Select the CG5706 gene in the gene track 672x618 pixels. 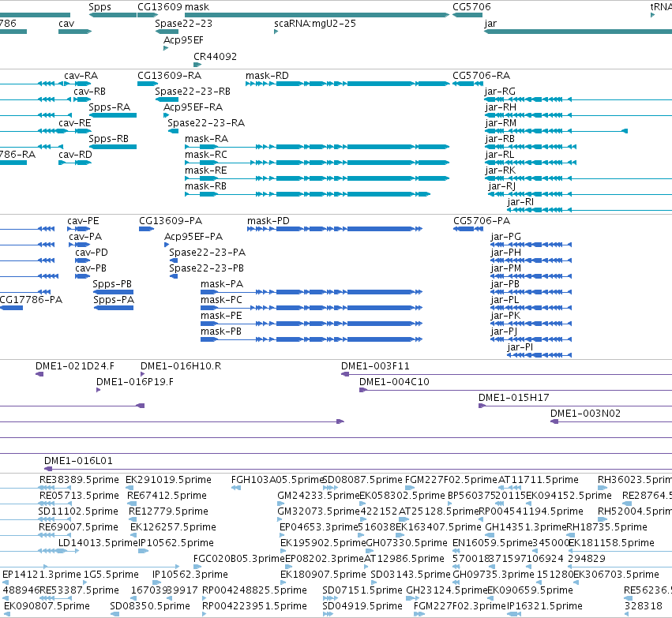(467, 15)
